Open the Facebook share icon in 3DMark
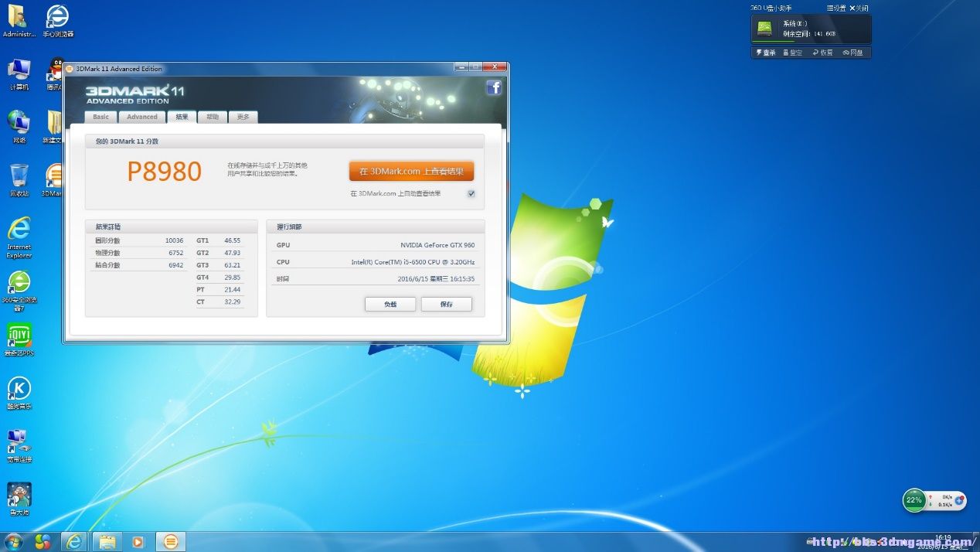Screen dimensions: 980x552 click(x=494, y=87)
